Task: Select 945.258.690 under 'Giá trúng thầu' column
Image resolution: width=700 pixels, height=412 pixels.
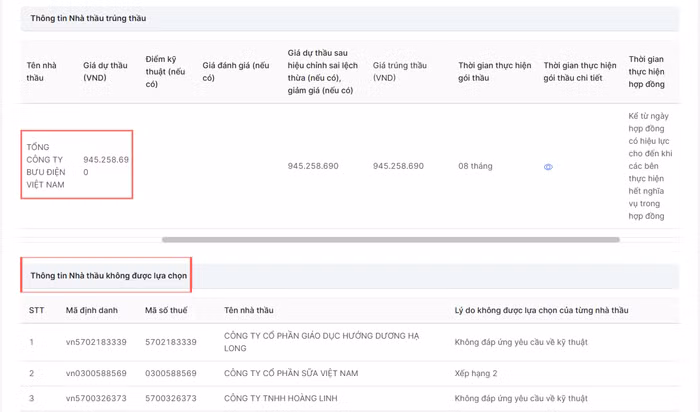Action: point(398,166)
